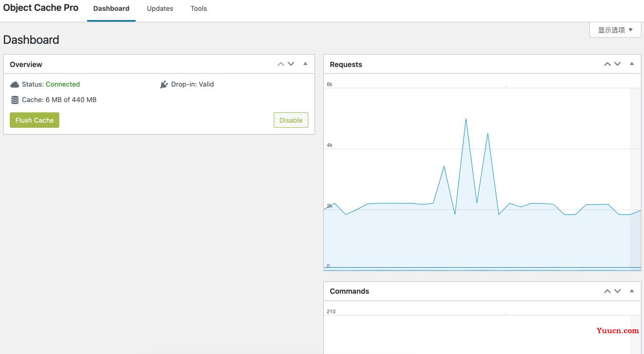Click the Drop-in: Valid text
This screenshot has height=354, width=644.
[x=192, y=84]
